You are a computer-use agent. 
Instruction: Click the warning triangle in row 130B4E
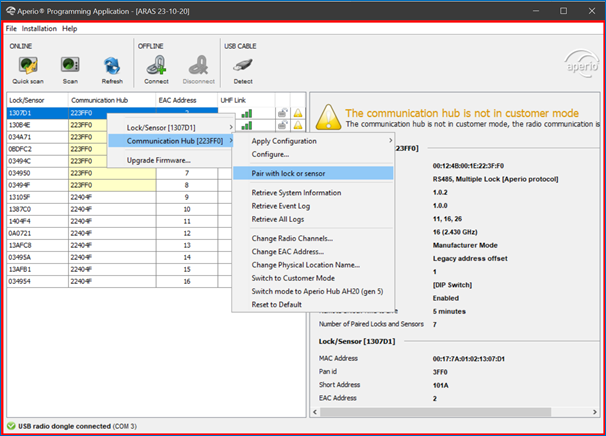coord(298,125)
